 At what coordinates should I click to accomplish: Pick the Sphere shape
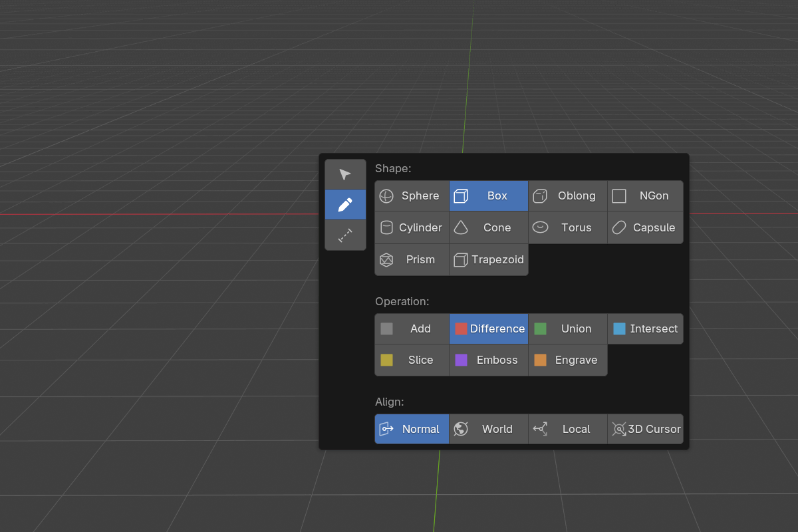click(x=412, y=196)
